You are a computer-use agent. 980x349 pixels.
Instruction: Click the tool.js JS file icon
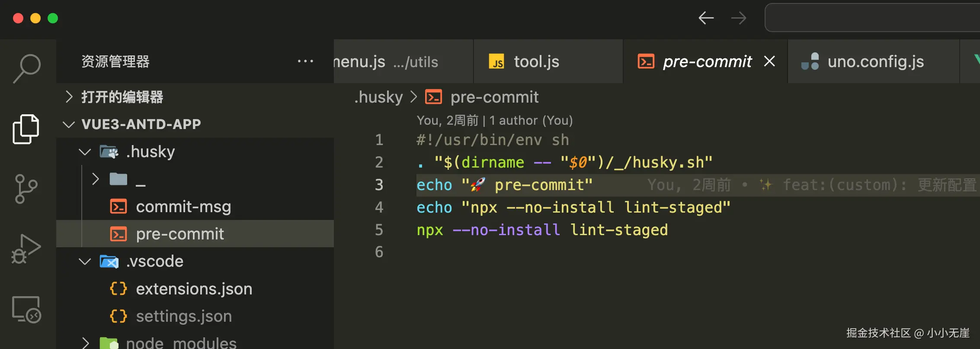click(496, 61)
